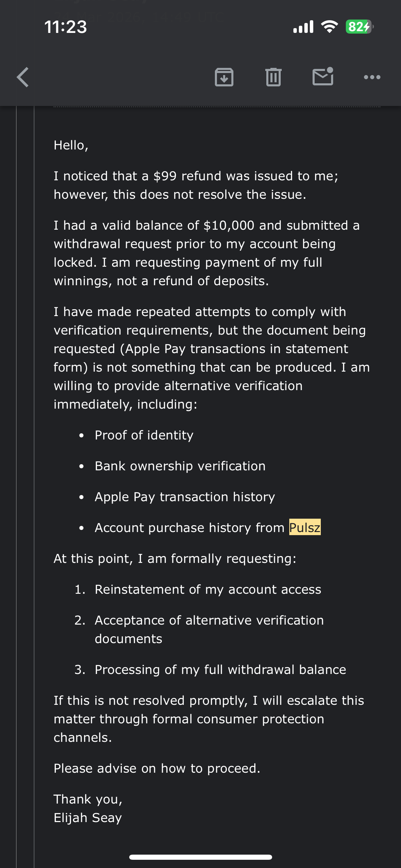The width and height of the screenshot is (401, 868).
Task: Select the "Proof of identity" bullet
Action: pos(144,435)
